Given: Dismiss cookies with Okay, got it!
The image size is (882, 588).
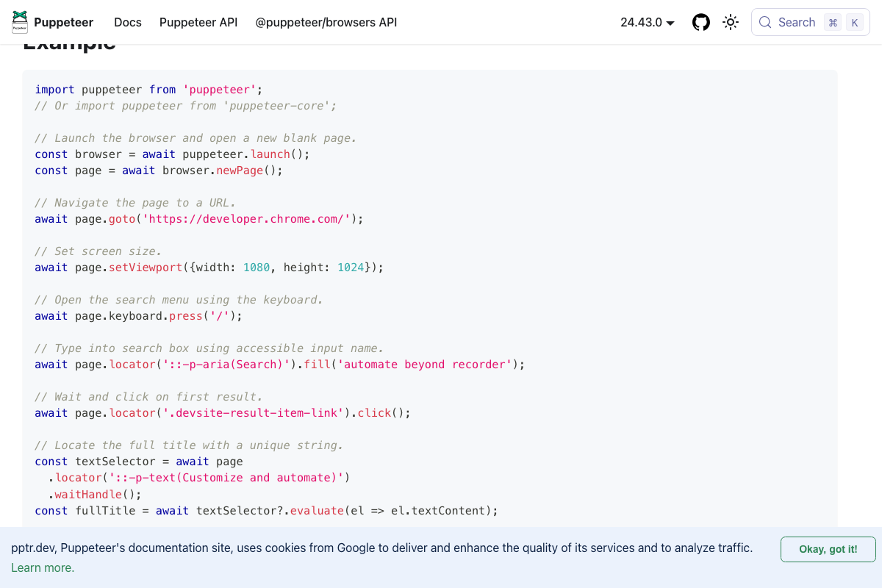Looking at the screenshot, I should [x=828, y=549].
